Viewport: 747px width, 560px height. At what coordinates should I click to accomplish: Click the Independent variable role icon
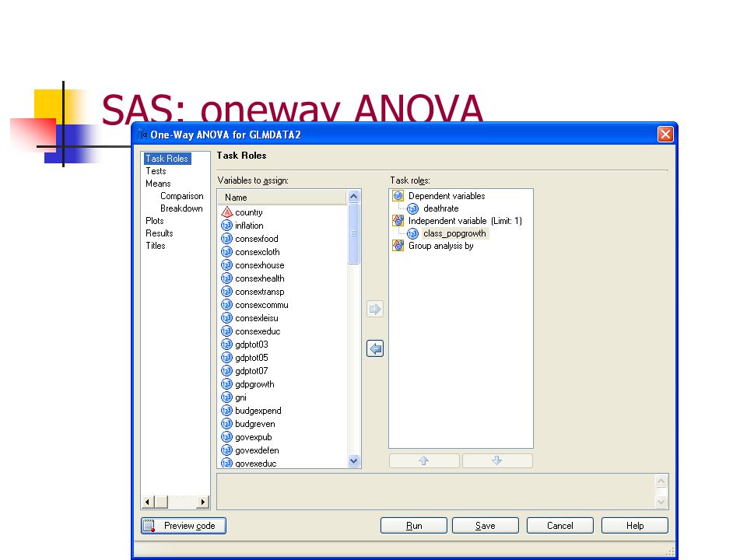pos(398,220)
